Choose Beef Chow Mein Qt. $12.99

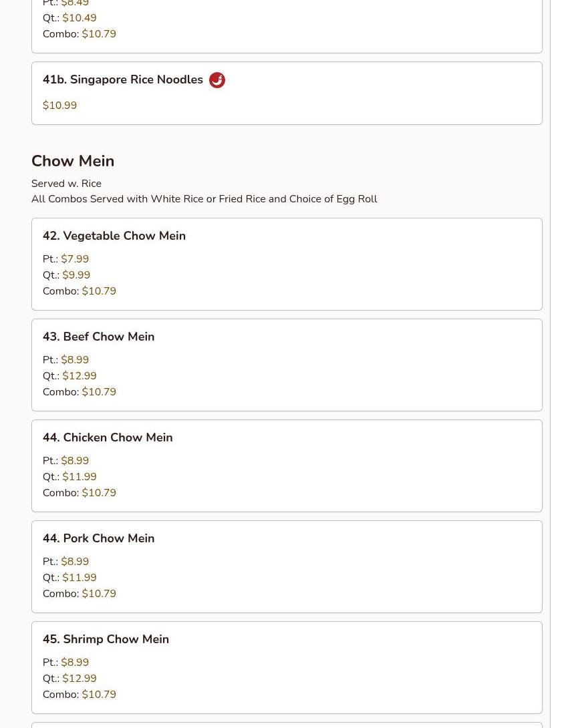point(69,375)
